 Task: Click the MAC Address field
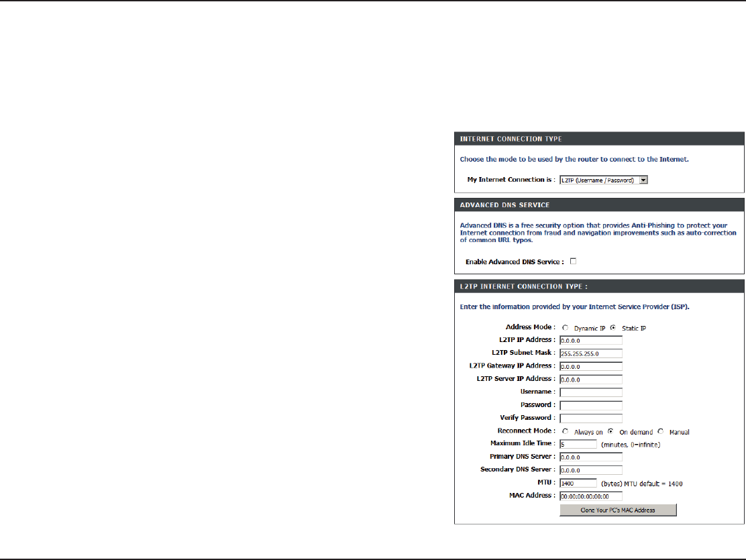pos(591,496)
